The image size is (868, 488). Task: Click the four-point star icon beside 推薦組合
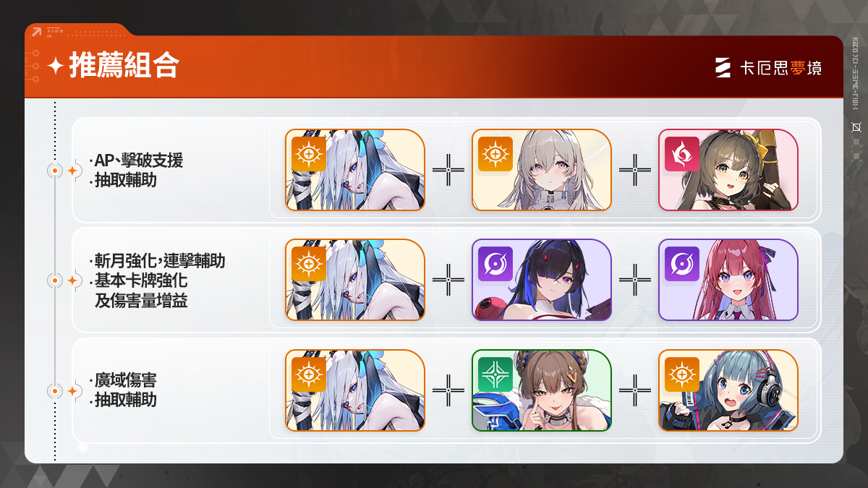[56, 67]
